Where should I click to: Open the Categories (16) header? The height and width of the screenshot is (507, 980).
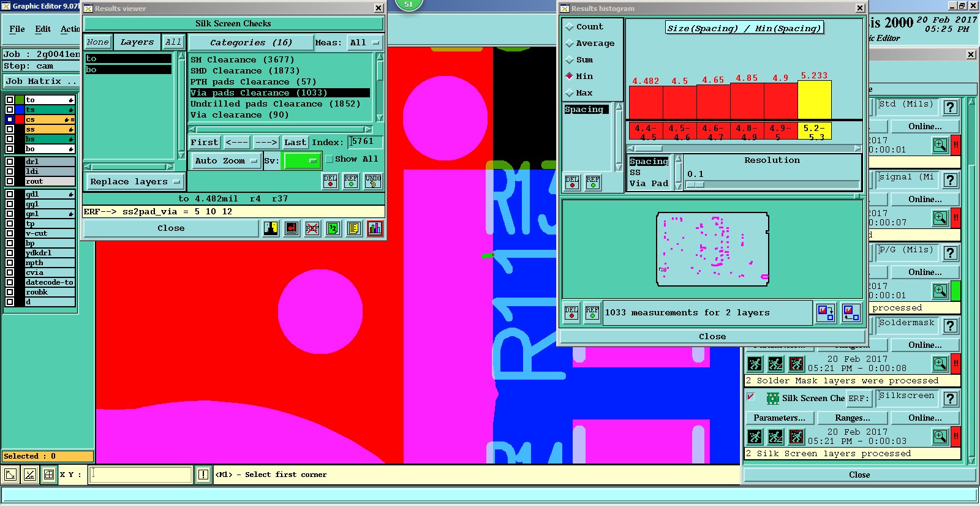(x=251, y=43)
